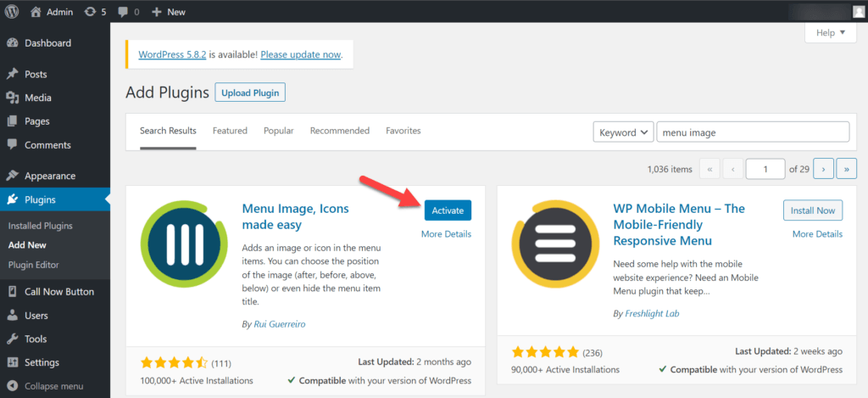The image size is (868, 398).
Task: Click the Collapse menu label
Action: point(54,386)
